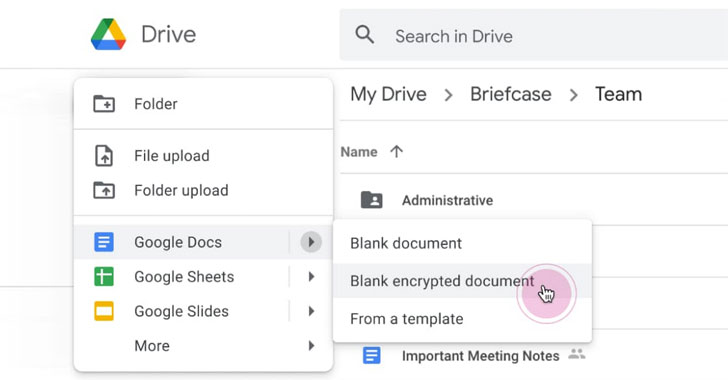728x380 pixels.
Task: Click the Search in Drive field
Action: pyautogui.click(x=534, y=35)
